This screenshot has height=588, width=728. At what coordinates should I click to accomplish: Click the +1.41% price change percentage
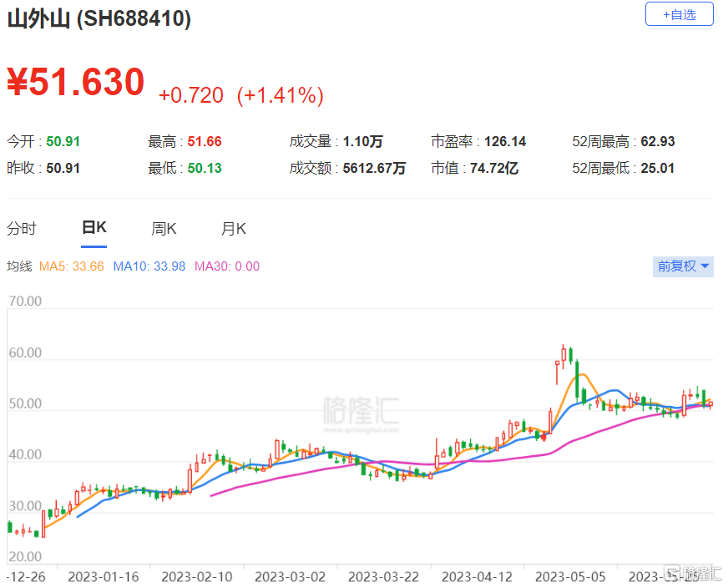[280, 95]
